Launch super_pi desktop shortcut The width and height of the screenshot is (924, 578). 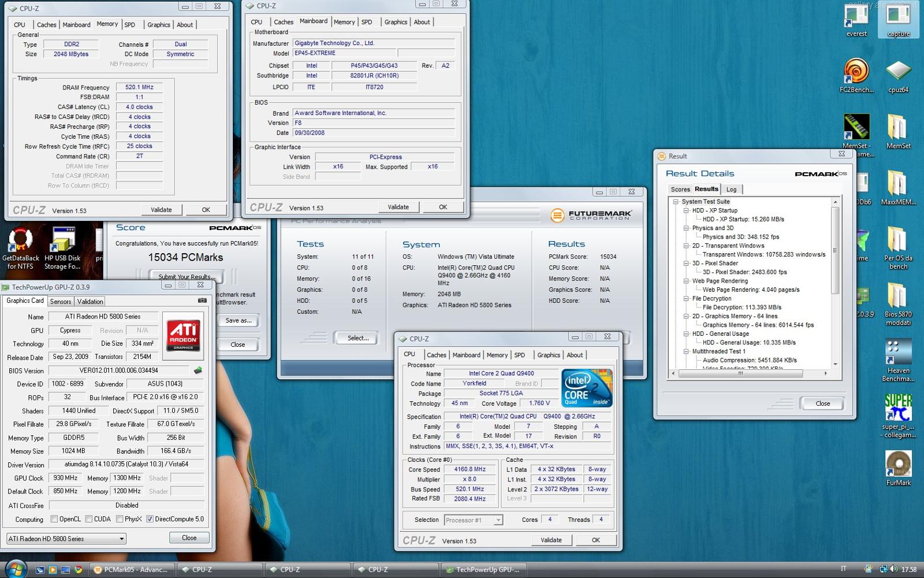(898, 416)
